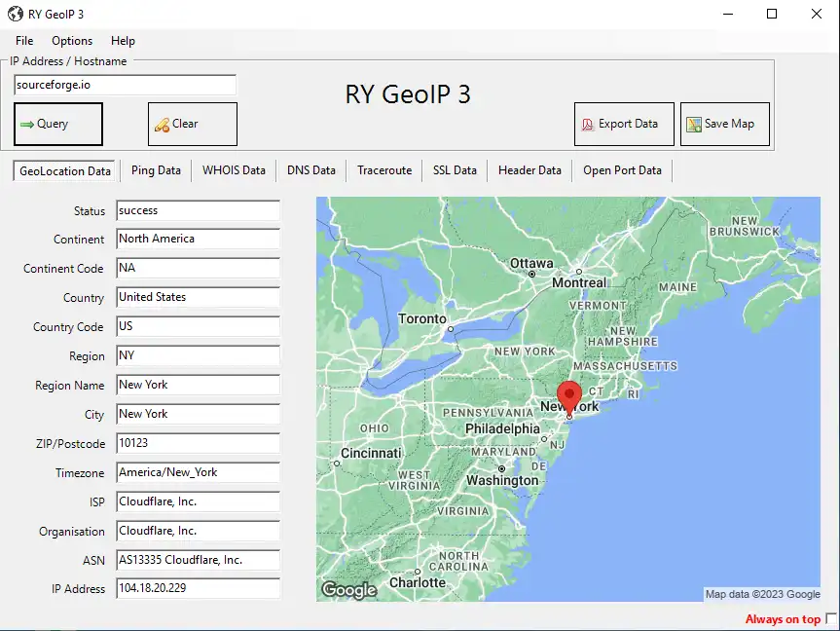The image size is (840, 631).
Task: Click the City field showing New York
Action: (198, 414)
